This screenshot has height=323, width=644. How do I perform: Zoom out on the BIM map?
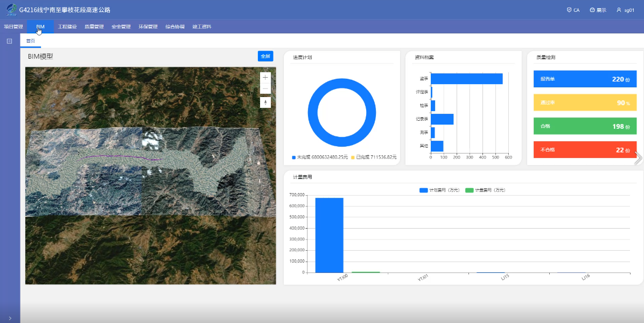click(x=265, y=89)
